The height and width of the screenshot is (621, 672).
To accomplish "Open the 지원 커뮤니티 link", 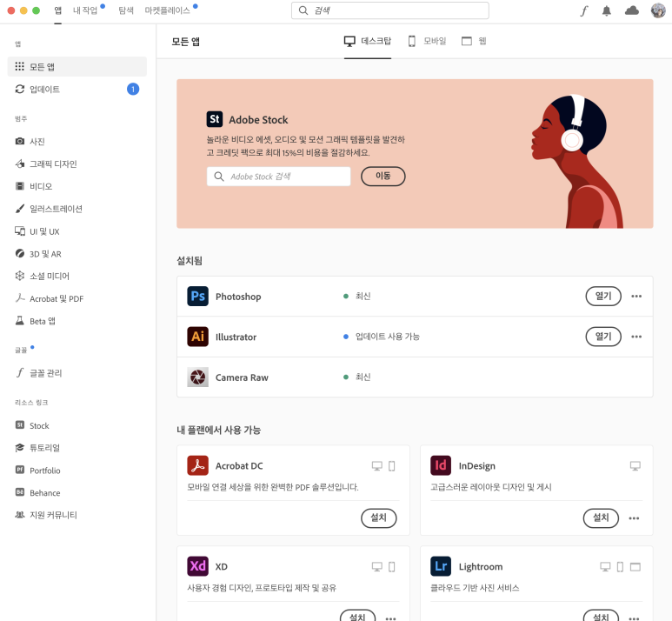I will (x=46, y=515).
